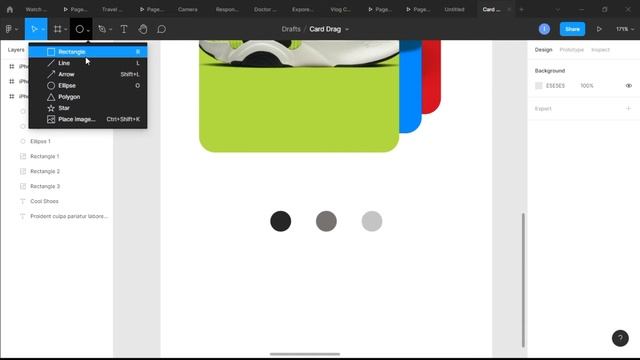Open the Help question mark button
Image resolution: width=640 pixels, height=360 pixels.
[620, 338]
